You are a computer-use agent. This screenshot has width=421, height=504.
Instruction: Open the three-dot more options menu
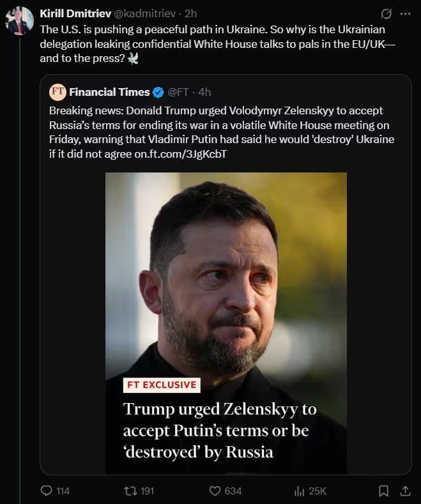[x=405, y=14]
